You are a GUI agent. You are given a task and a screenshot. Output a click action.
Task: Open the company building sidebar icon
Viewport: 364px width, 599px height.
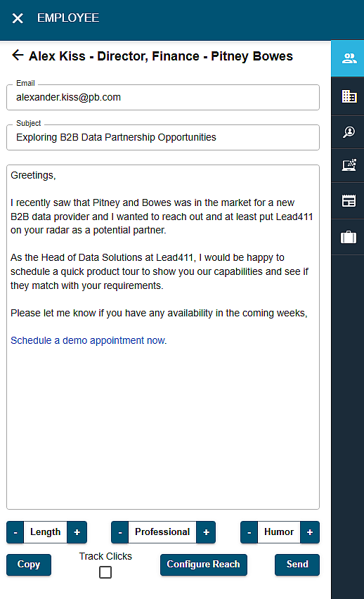349,96
